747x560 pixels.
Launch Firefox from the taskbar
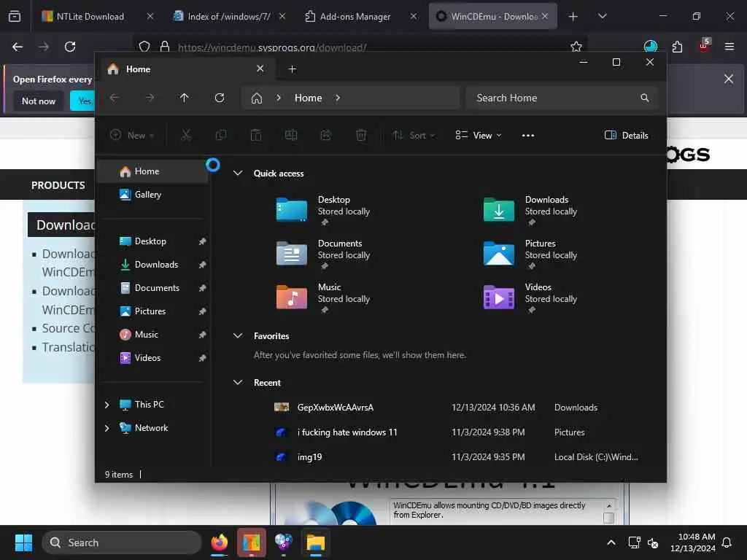pos(219,542)
